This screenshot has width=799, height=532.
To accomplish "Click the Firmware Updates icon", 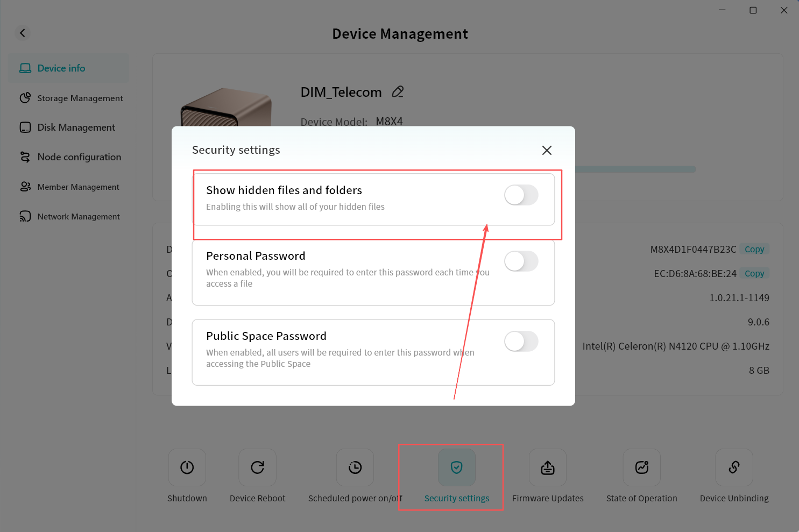I will point(547,467).
